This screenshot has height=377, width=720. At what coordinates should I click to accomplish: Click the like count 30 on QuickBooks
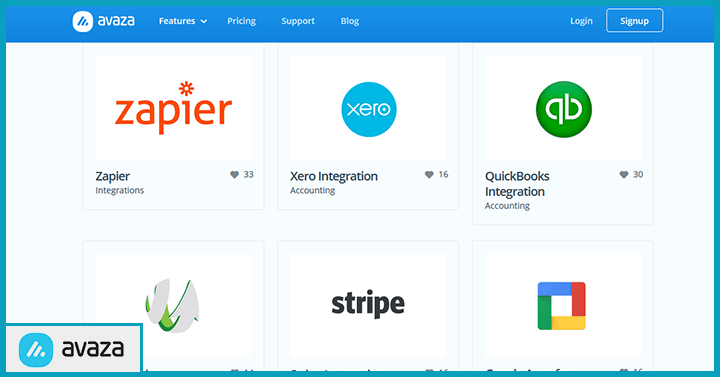[x=638, y=174]
